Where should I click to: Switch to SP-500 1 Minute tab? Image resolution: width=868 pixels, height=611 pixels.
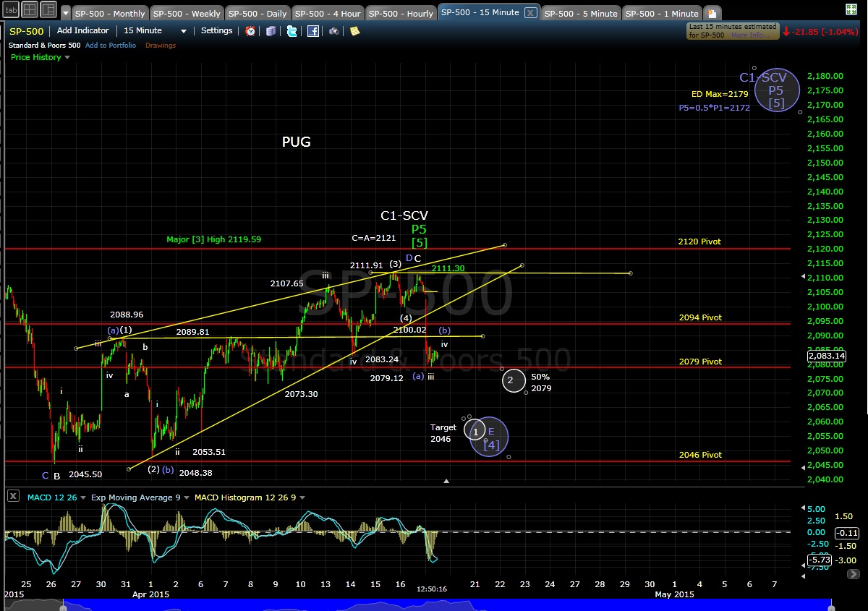662,14
